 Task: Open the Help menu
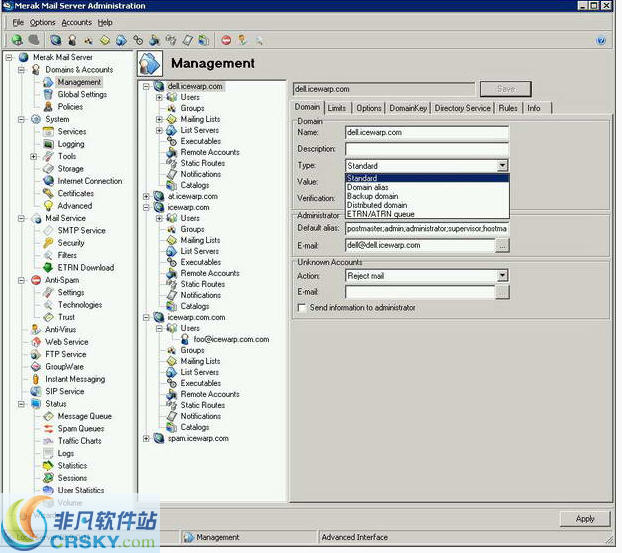(x=105, y=23)
